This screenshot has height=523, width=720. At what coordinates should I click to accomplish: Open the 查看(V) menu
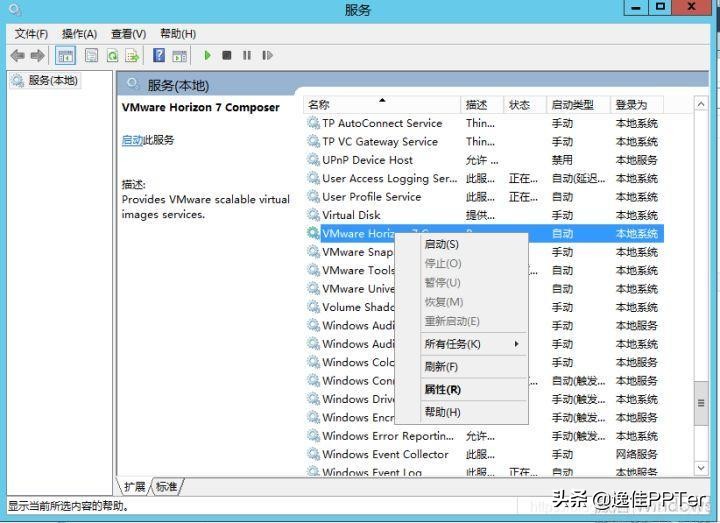point(129,34)
